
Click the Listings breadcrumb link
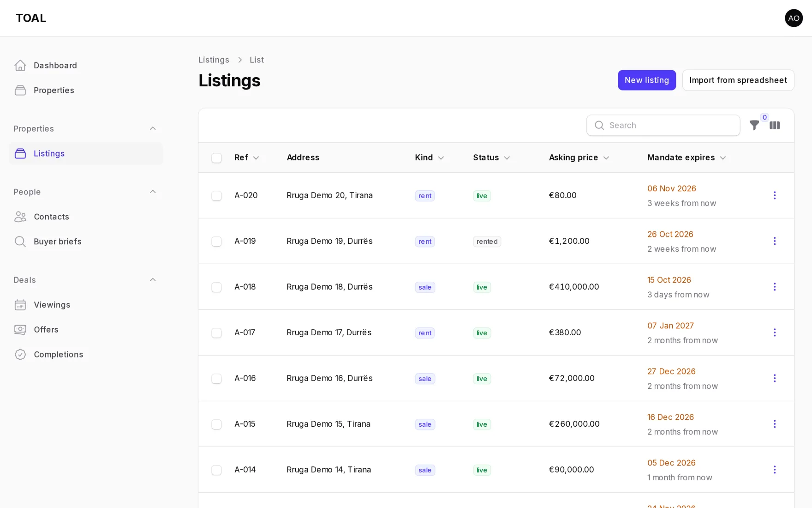pyautogui.click(x=214, y=60)
